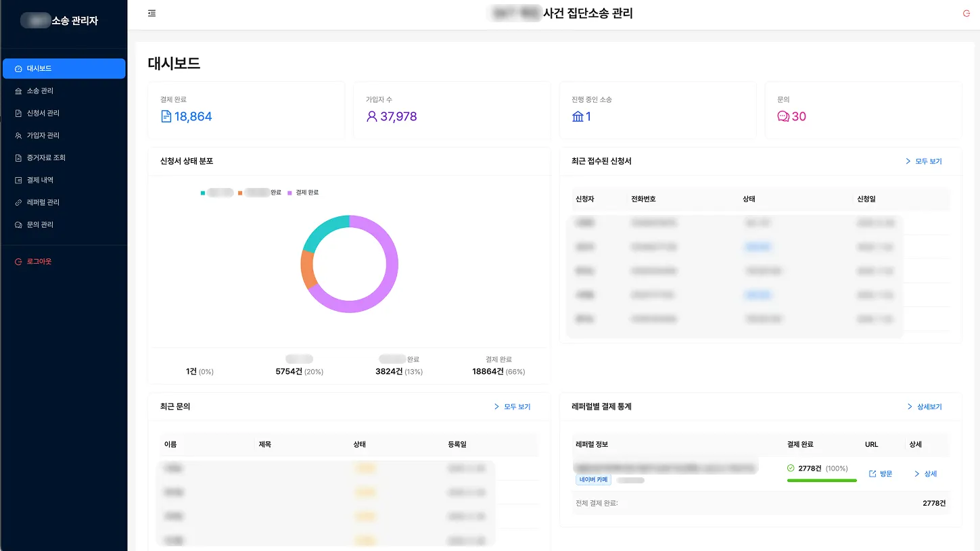Click the 5754건 (20%) statistic

point(300,371)
